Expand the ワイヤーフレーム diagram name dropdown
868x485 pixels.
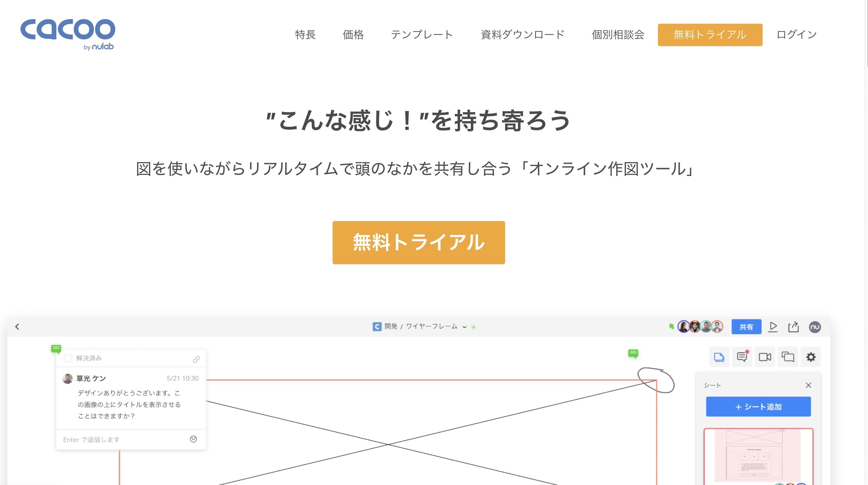[x=464, y=327]
